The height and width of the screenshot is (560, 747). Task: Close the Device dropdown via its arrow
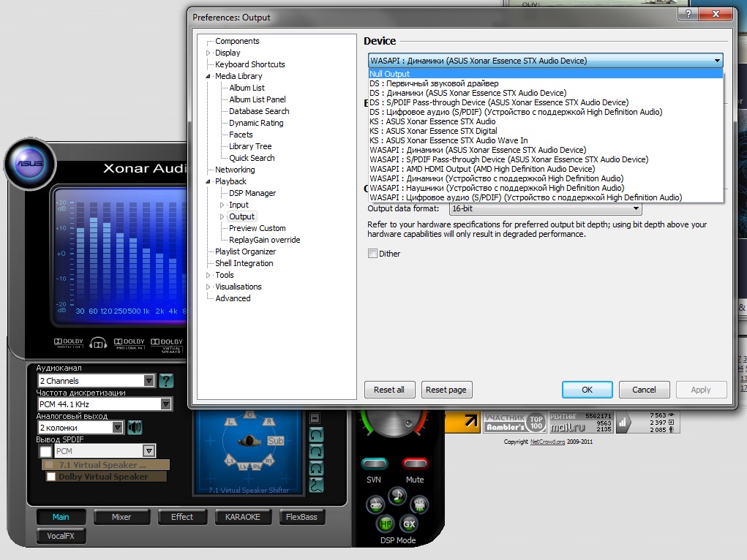click(x=717, y=61)
